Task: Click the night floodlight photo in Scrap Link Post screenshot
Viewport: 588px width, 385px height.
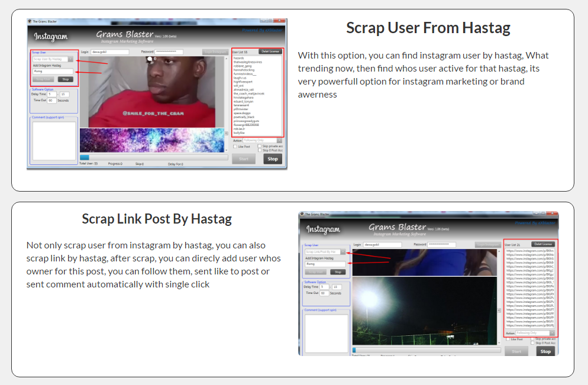Action: point(425,310)
